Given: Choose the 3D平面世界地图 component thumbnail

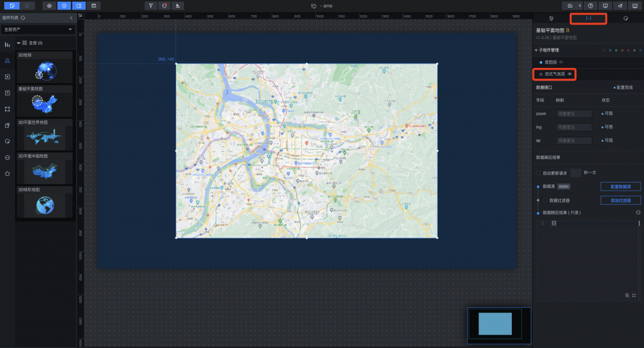Looking at the screenshot, I should click(45, 135).
